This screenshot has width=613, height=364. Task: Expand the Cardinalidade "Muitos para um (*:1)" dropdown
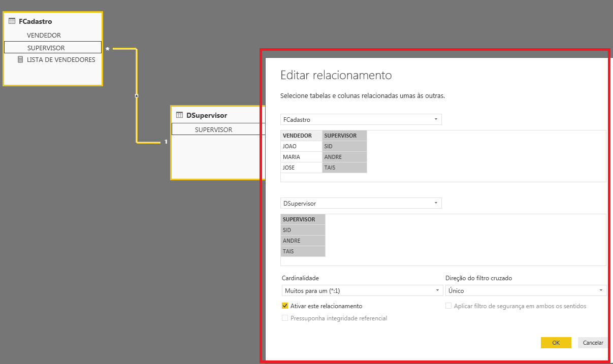coord(362,290)
